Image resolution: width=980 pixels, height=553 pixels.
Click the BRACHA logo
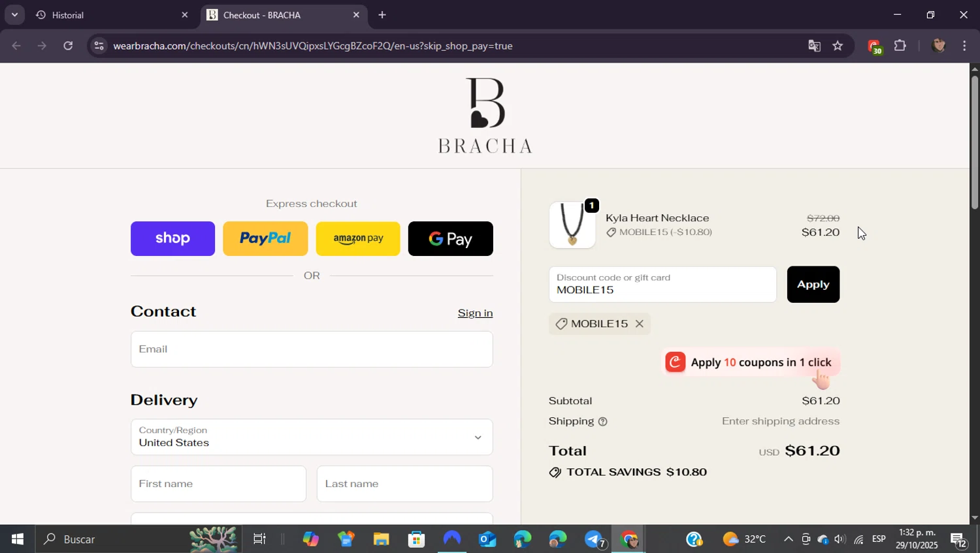click(485, 116)
